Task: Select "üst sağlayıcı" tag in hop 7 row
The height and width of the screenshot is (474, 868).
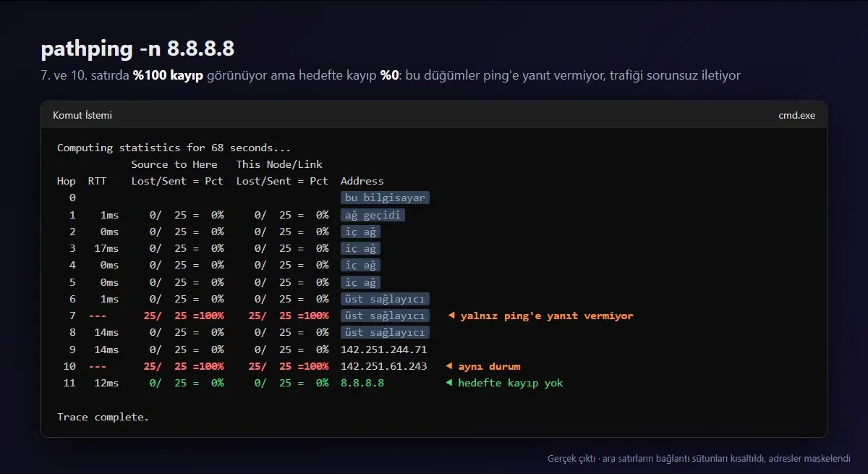Action: 386,316
